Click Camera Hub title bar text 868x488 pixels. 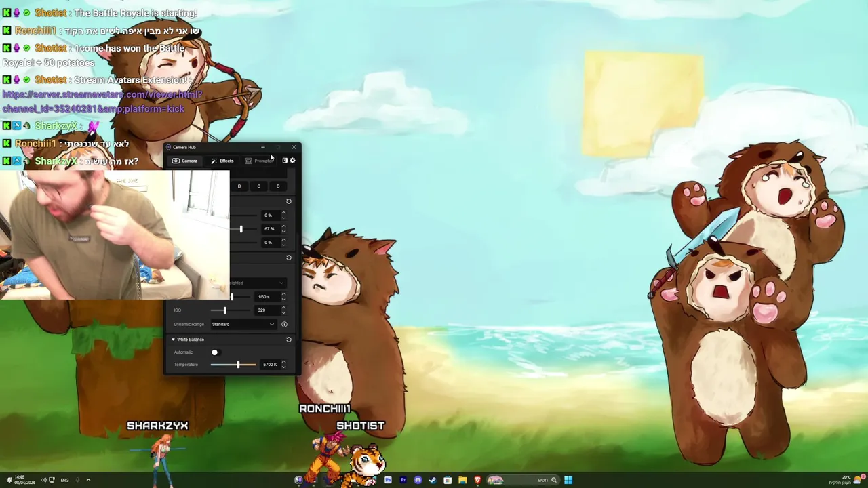[x=184, y=147]
